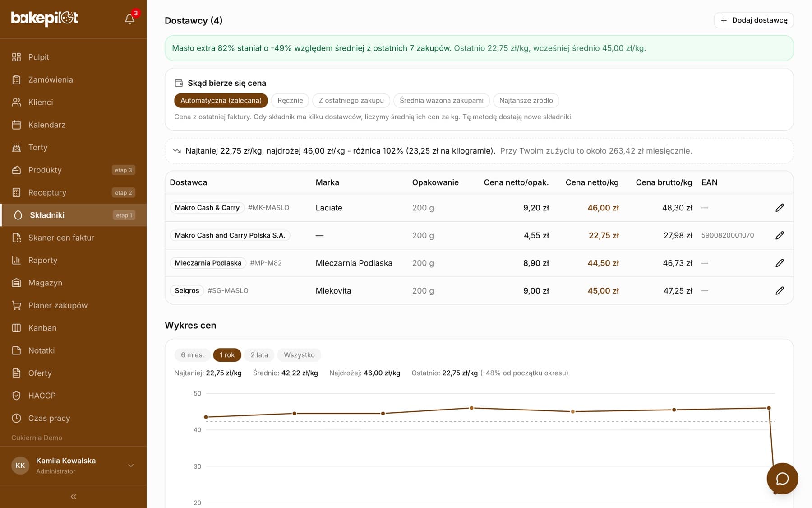Open Receptury etap 2 section

click(73, 192)
